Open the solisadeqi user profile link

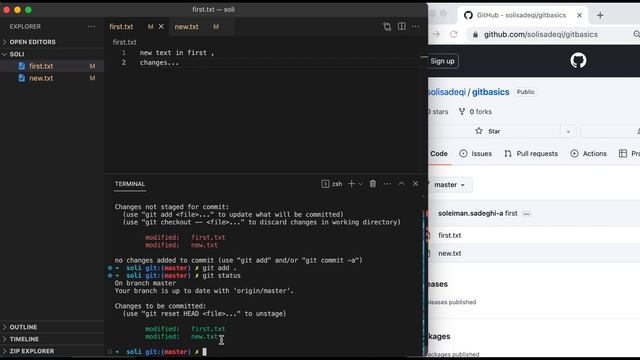447,92
